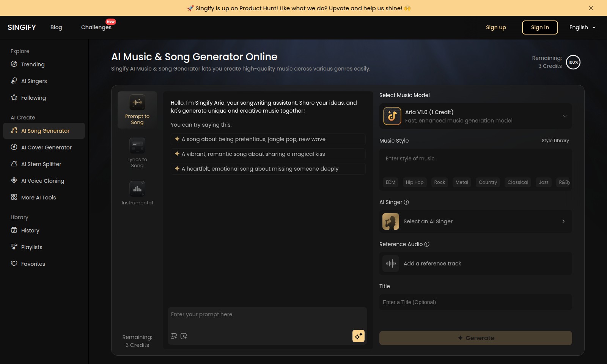Select the Hip Hop style chip
This screenshot has width=607, height=364.
tap(415, 182)
